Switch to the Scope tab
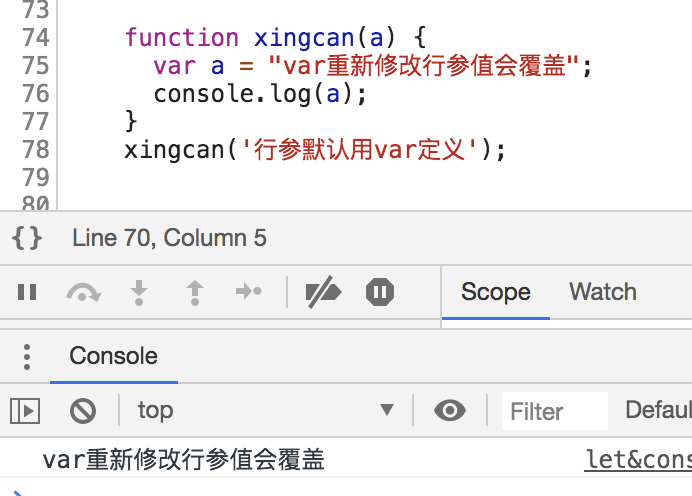The height and width of the screenshot is (496, 692). tap(495, 292)
